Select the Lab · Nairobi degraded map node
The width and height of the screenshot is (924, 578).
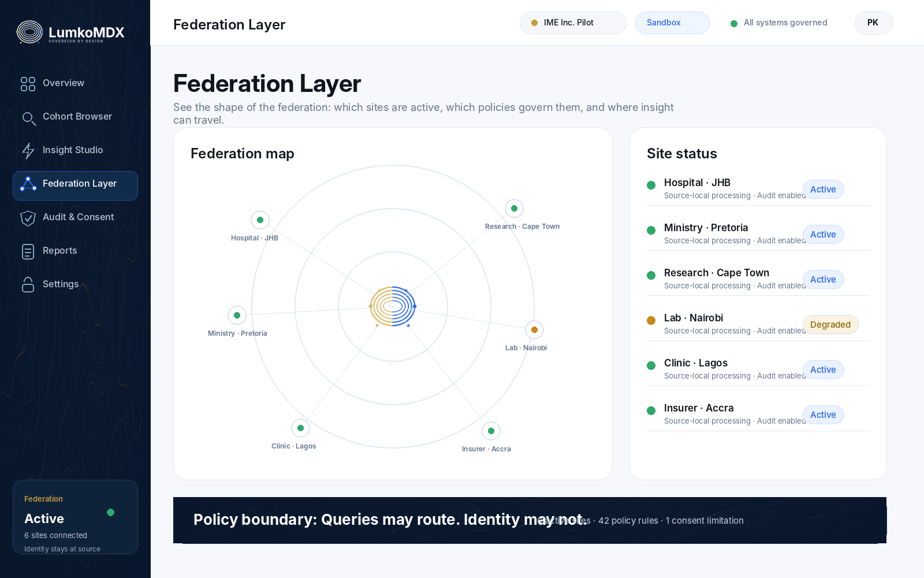[x=534, y=329]
